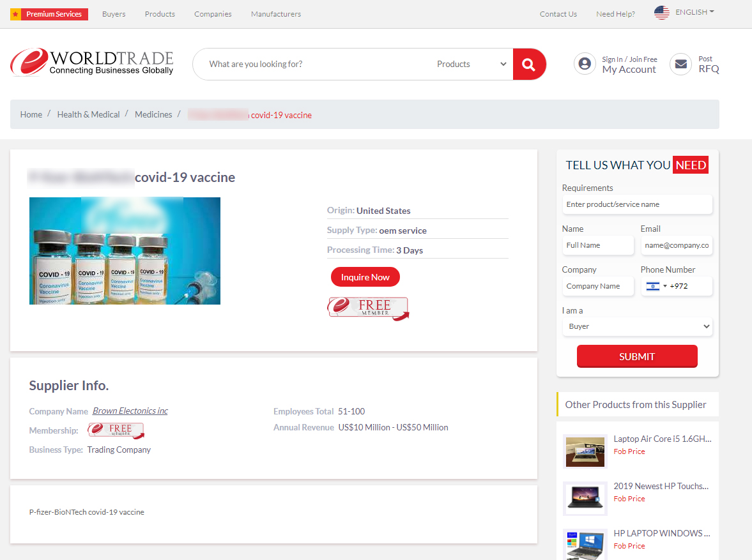
Task: Click the Inquire Now button
Action: click(365, 277)
